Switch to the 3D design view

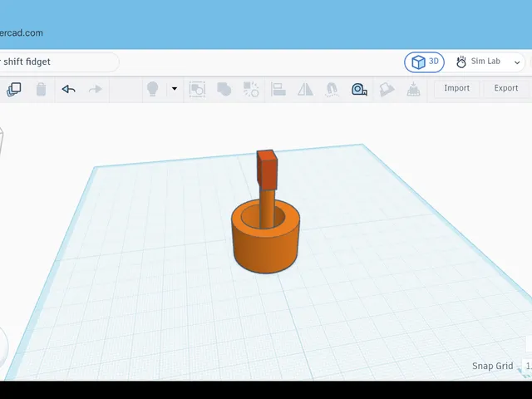424,62
